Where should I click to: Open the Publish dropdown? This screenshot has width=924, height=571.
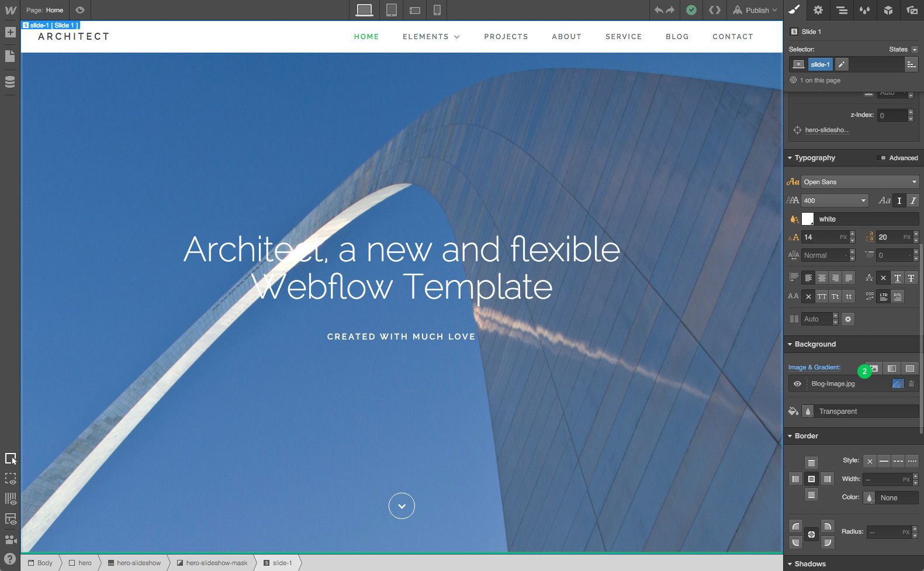point(755,10)
